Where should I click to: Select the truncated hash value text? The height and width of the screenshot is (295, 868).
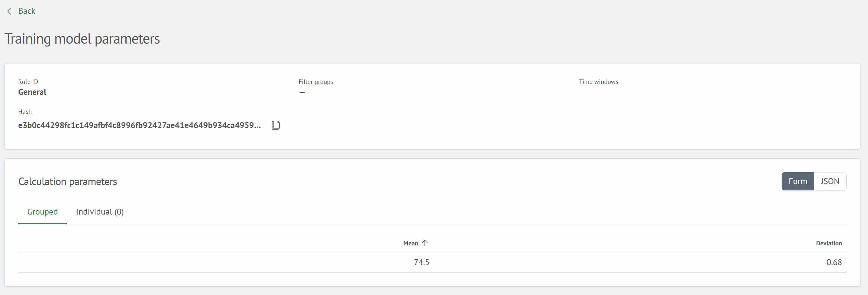pyautogui.click(x=139, y=125)
